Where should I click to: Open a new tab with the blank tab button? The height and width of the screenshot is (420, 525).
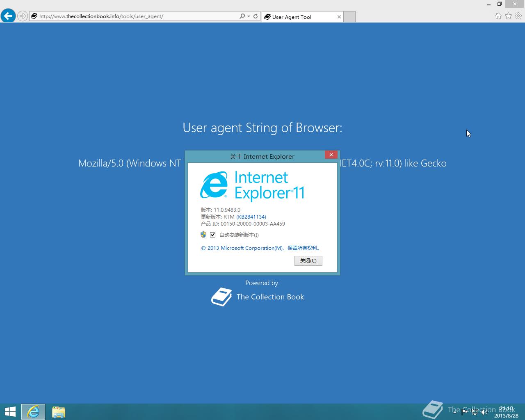click(349, 17)
